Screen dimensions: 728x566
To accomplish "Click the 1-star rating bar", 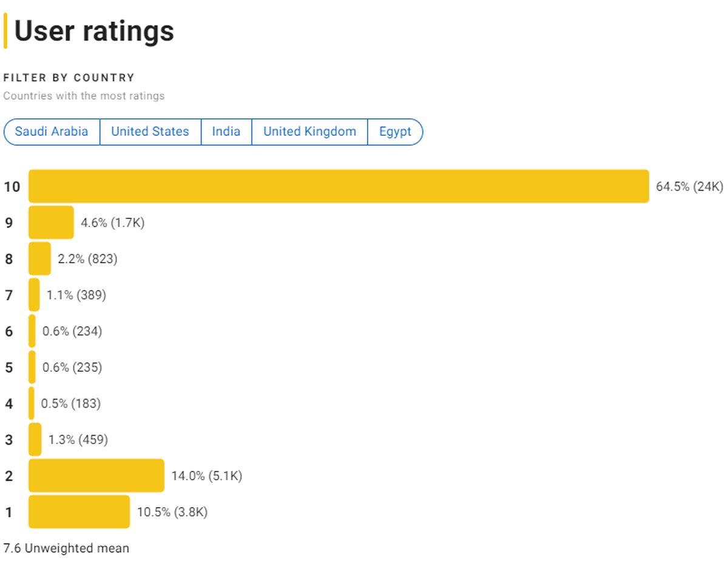I will pyautogui.click(x=79, y=512).
